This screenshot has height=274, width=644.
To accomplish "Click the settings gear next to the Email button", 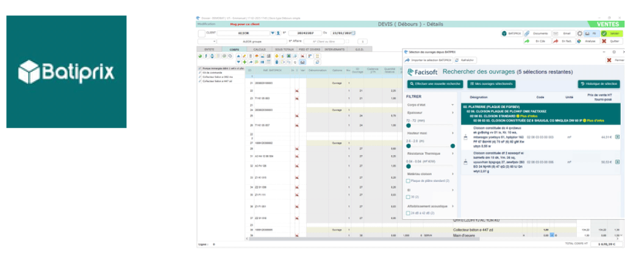I will tap(579, 34).
